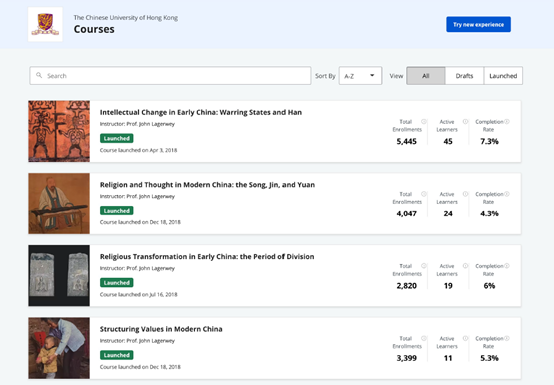The width and height of the screenshot is (554, 385).
Task: Open Completion Rate info icon for Structuring Values course
Action: pos(507,338)
